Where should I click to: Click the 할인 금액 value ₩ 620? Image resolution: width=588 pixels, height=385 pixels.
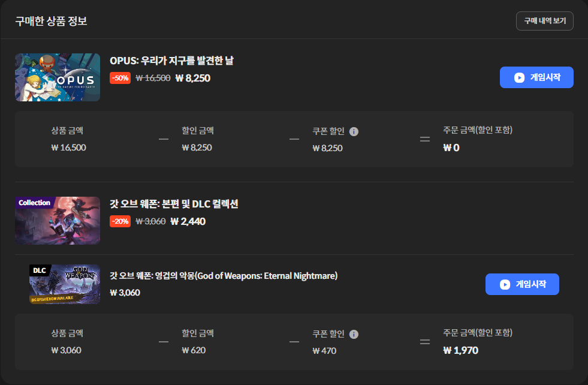coord(194,350)
